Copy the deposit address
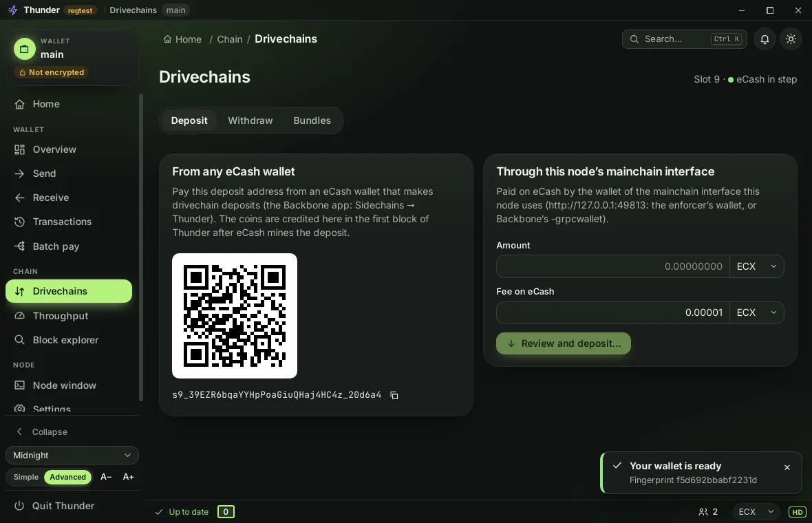The width and height of the screenshot is (812, 523). [x=394, y=395]
